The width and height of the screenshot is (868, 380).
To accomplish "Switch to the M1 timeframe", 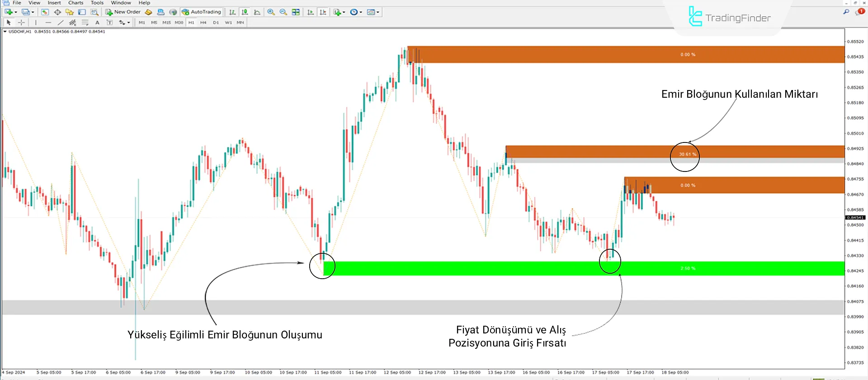I will pyautogui.click(x=142, y=22).
